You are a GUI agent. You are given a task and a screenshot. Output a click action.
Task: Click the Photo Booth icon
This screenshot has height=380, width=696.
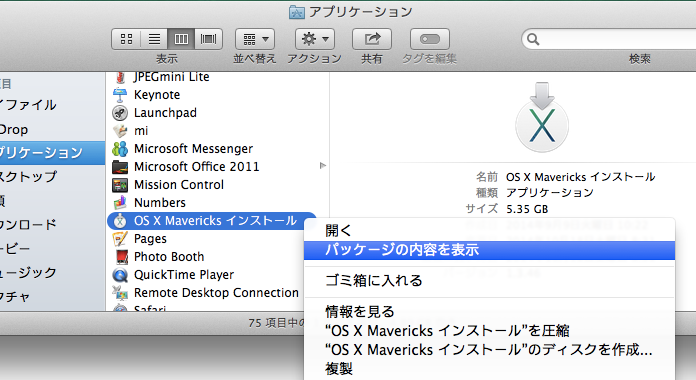(x=121, y=257)
